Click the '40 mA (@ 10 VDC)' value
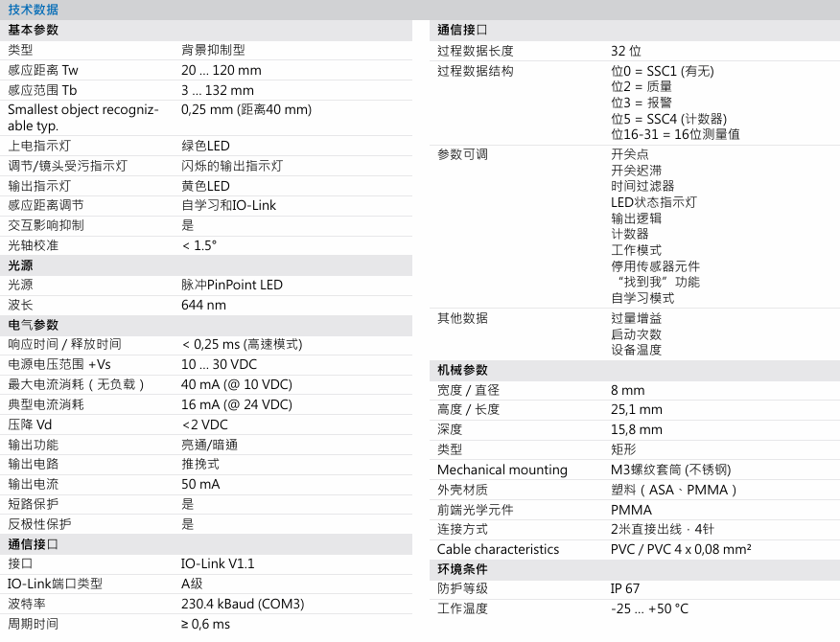This screenshot has height=642, width=840. coord(237,385)
